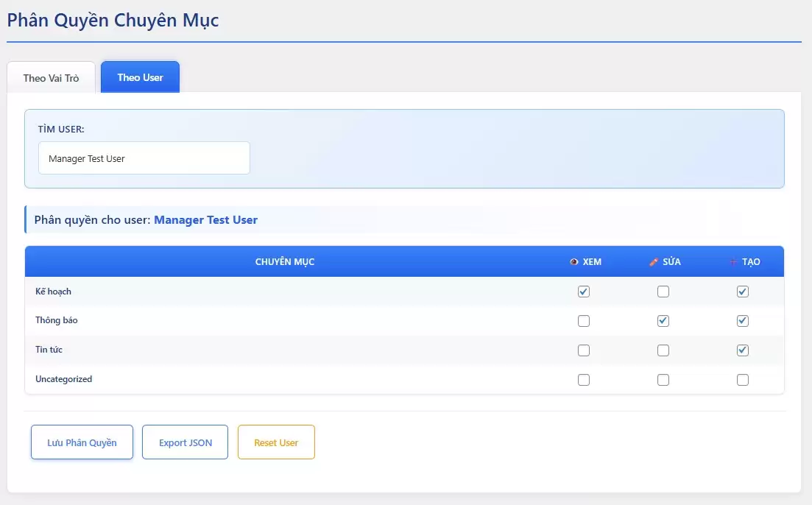Enable Sửa permission for Kế hoạch
This screenshot has width=812, height=505.
tap(663, 292)
